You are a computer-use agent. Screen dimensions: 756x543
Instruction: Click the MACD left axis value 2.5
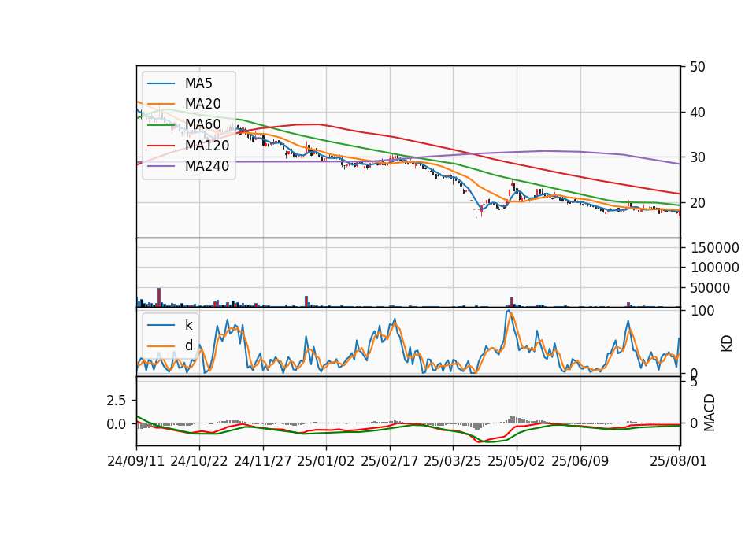tap(117, 401)
